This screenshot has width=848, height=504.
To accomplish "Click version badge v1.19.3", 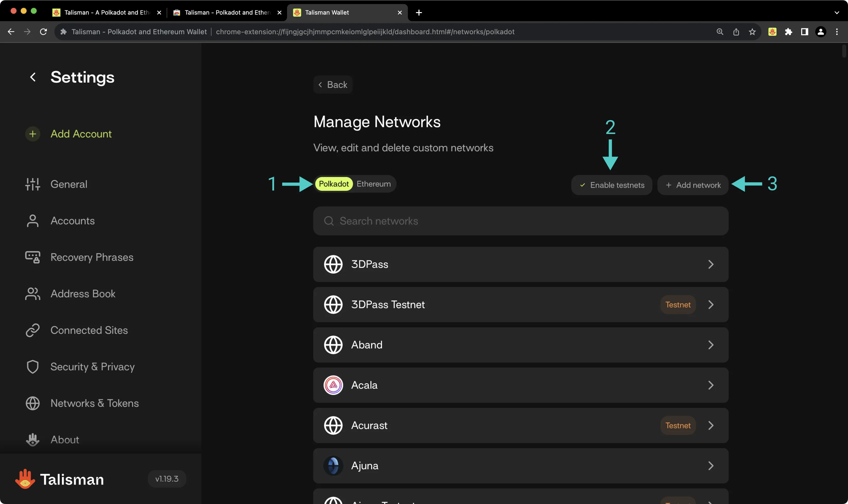I will (167, 479).
